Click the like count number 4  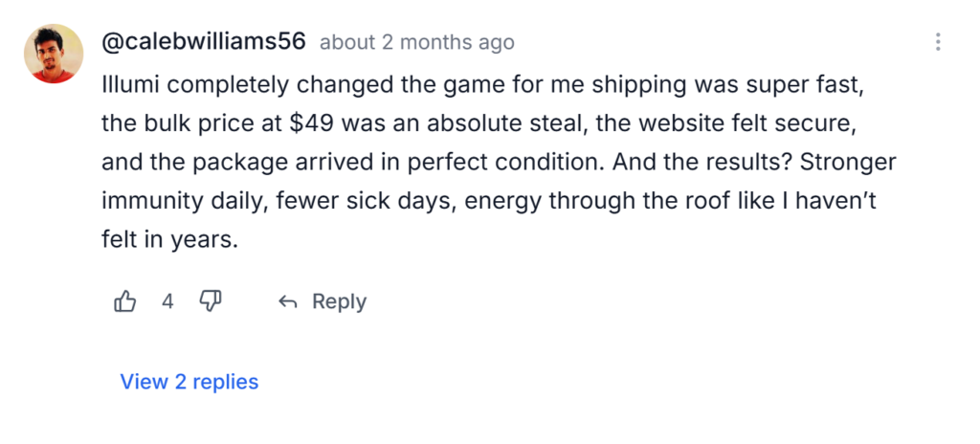[x=167, y=302]
